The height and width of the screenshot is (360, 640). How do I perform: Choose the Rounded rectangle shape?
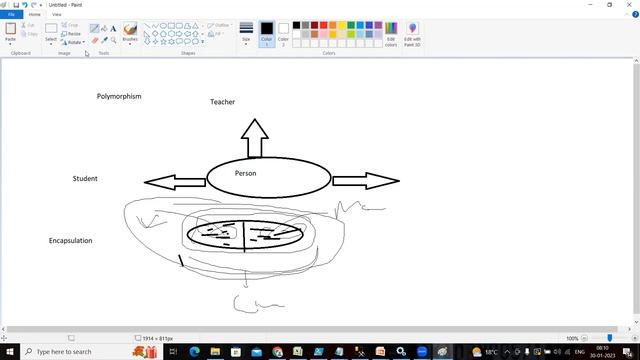[x=179, y=26]
